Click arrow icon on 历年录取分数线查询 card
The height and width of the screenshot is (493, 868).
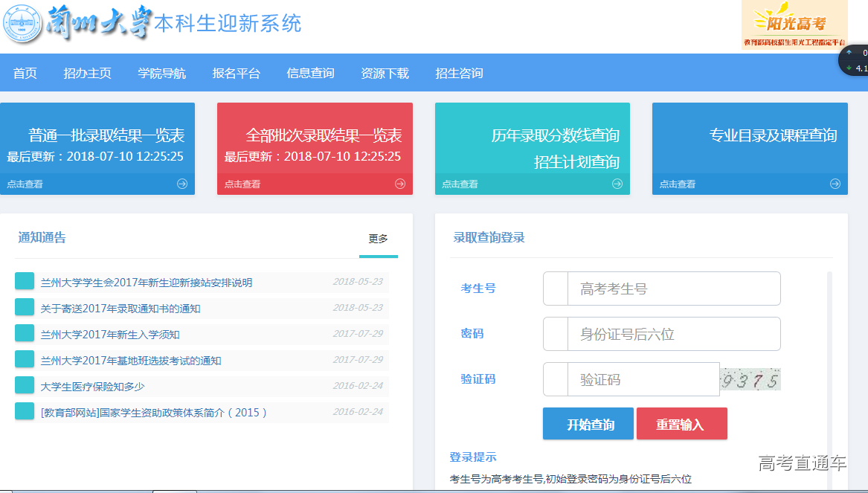[x=619, y=184]
